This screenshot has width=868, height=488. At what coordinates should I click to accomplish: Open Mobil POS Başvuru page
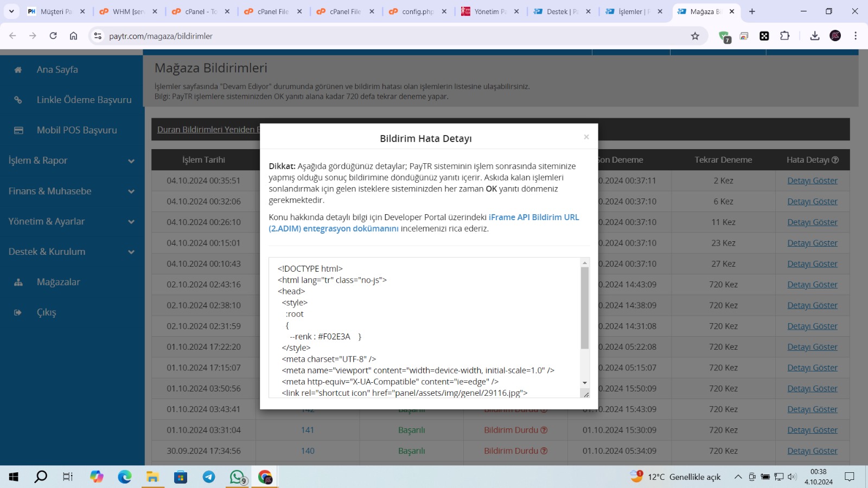77,130
